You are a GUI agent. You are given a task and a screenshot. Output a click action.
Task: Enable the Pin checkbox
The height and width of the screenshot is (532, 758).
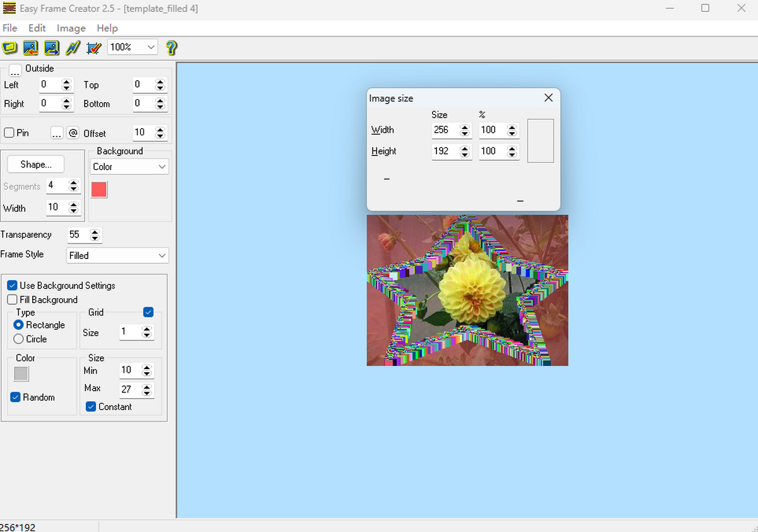[x=9, y=133]
